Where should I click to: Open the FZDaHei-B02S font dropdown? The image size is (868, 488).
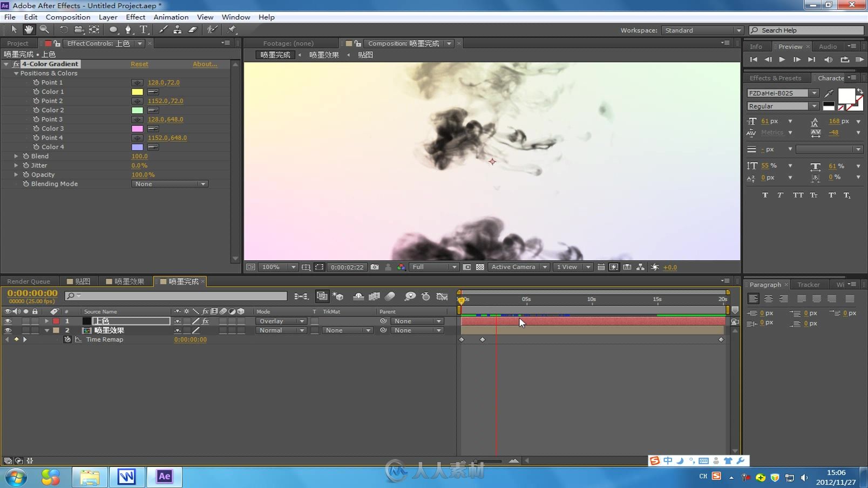point(782,93)
